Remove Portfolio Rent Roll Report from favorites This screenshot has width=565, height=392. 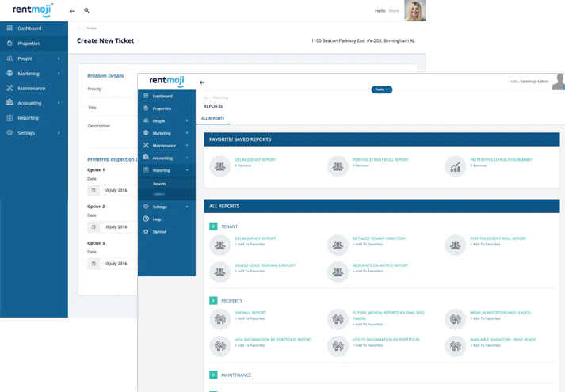click(361, 166)
